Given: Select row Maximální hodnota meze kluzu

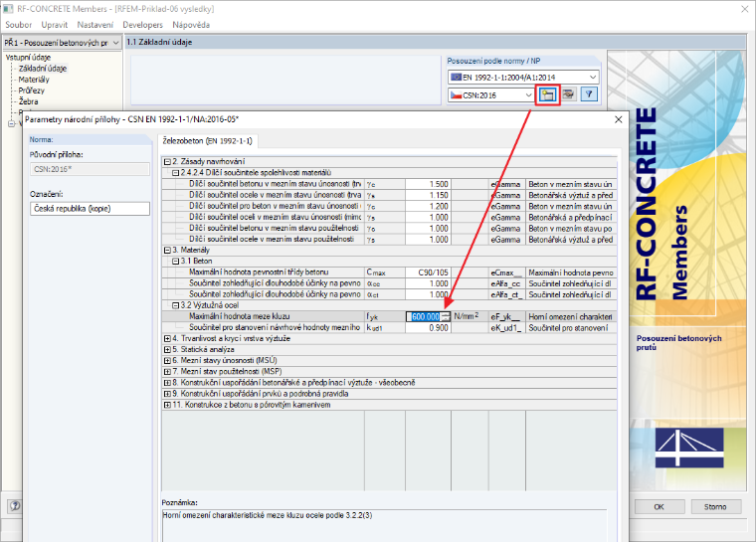Looking at the screenshot, I should coord(389,317).
